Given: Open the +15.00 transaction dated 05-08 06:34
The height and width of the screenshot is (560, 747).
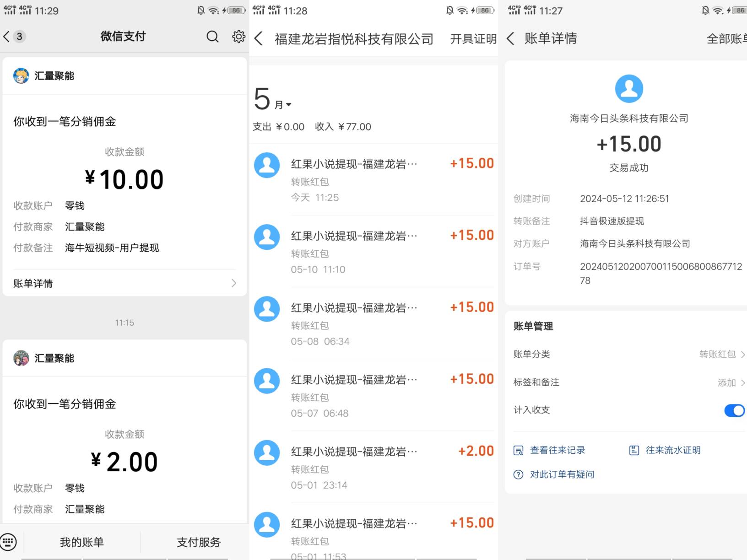Looking at the screenshot, I should point(373,323).
